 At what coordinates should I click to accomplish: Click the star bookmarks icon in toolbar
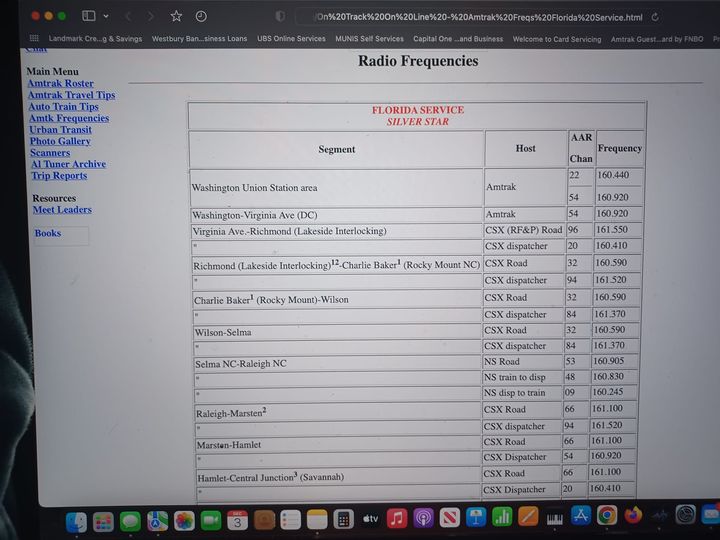[176, 17]
